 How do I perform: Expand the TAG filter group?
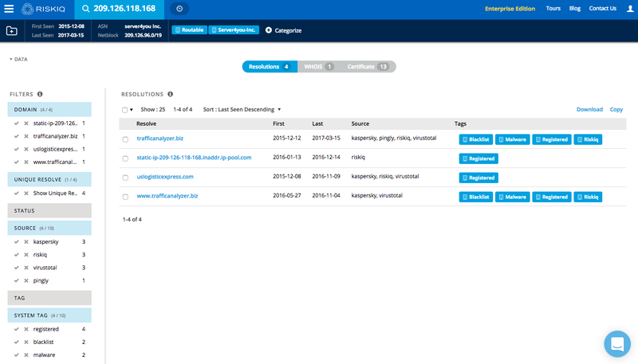tap(49, 298)
